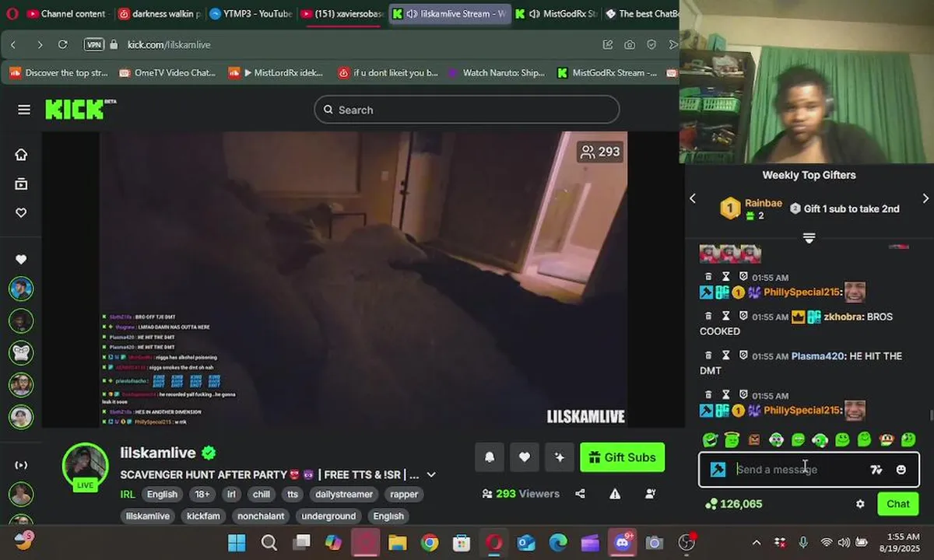Image resolution: width=934 pixels, height=560 pixels.
Task: Click PhillySpecial215's username in the lowest chat message
Action: pyautogui.click(x=802, y=410)
